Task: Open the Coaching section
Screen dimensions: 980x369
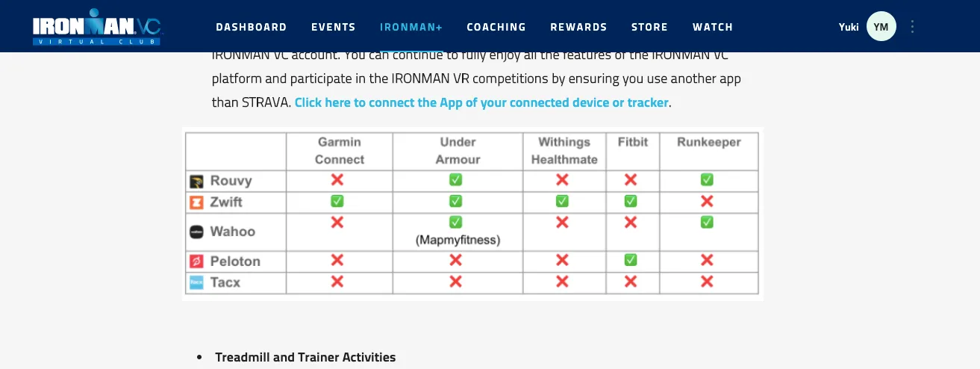Action: point(496,27)
